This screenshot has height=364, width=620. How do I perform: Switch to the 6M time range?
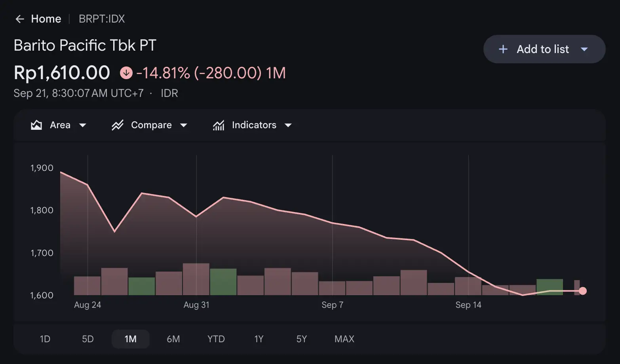[173, 339]
